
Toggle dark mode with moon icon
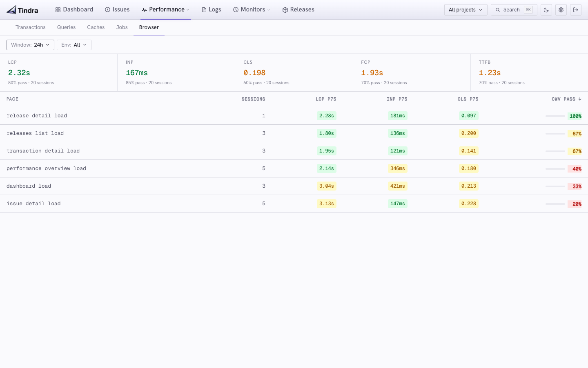pyautogui.click(x=546, y=10)
